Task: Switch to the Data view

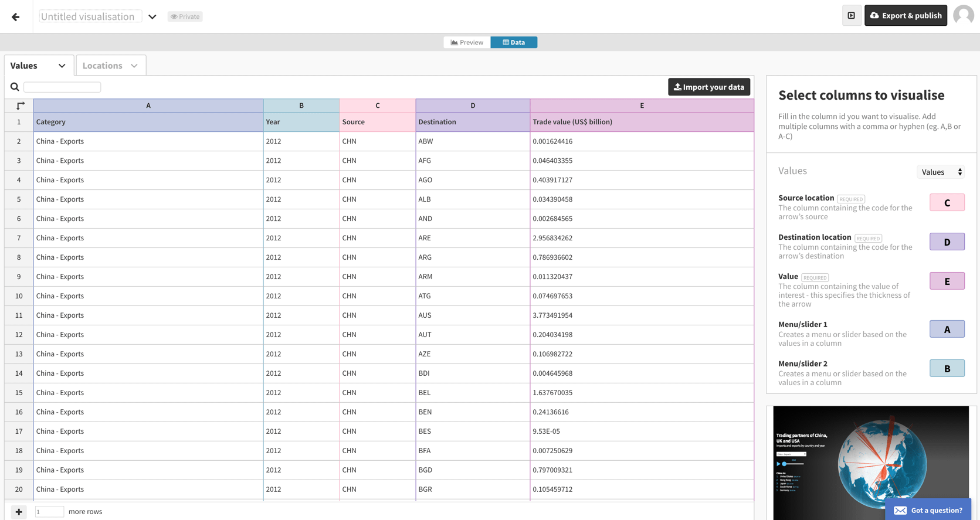Action: pyautogui.click(x=514, y=42)
